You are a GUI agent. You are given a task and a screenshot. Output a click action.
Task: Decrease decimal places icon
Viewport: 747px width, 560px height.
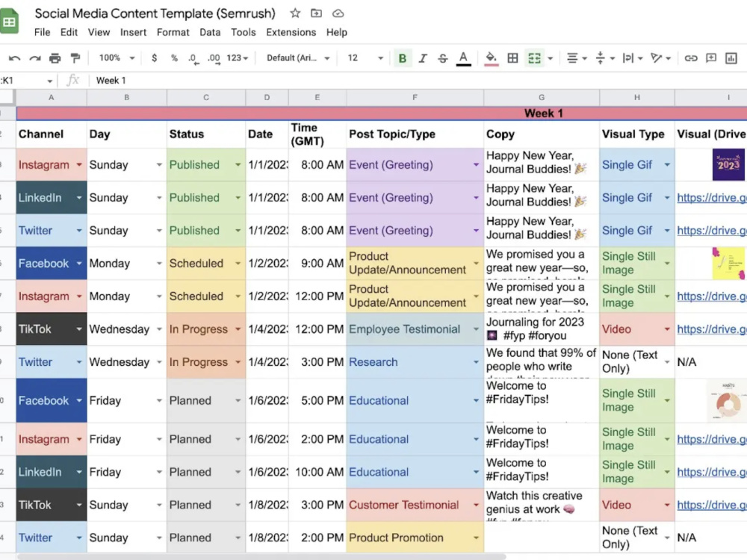(193, 58)
